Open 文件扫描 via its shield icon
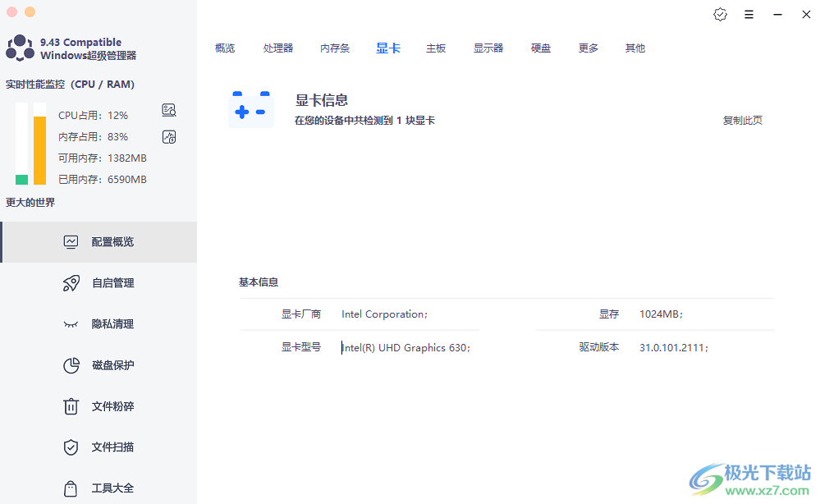 pos(71,447)
